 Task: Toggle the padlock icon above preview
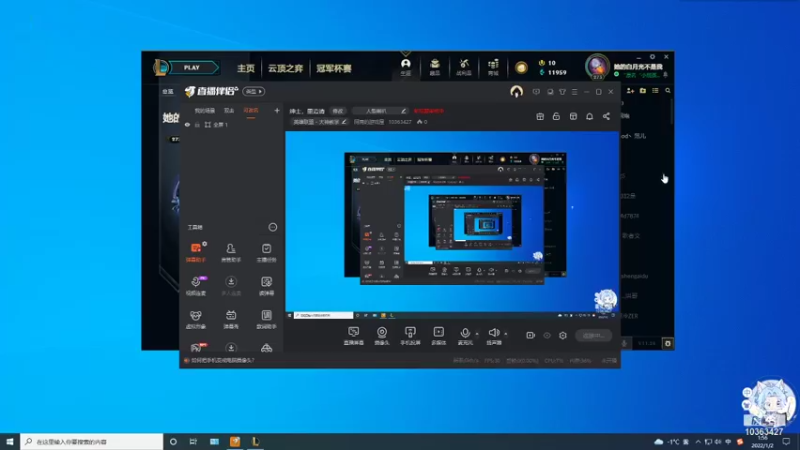click(556, 117)
